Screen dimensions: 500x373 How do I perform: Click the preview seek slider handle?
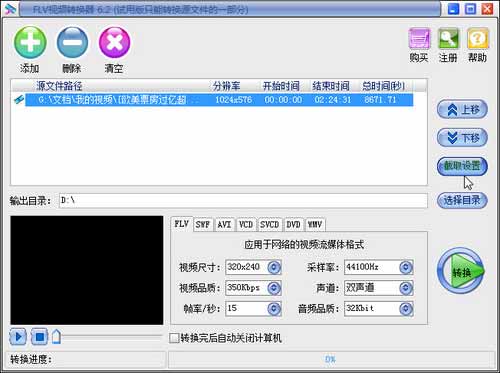(56, 337)
